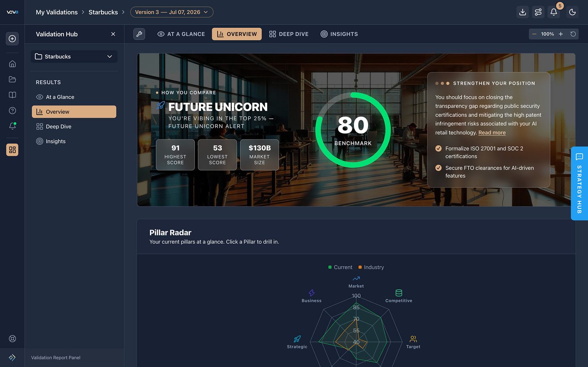Click the Validation Report Panel label
This screenshot has height=367, width=588.
tap(55, 358)
